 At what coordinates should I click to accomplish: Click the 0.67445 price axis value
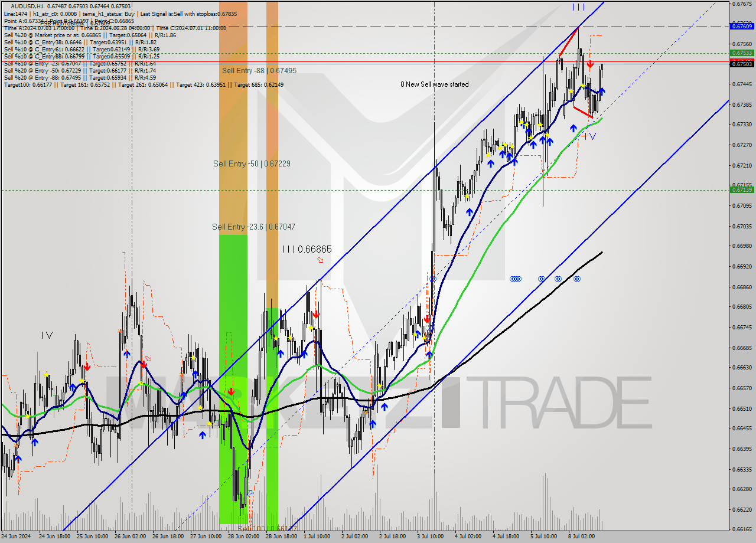point(742,84)
